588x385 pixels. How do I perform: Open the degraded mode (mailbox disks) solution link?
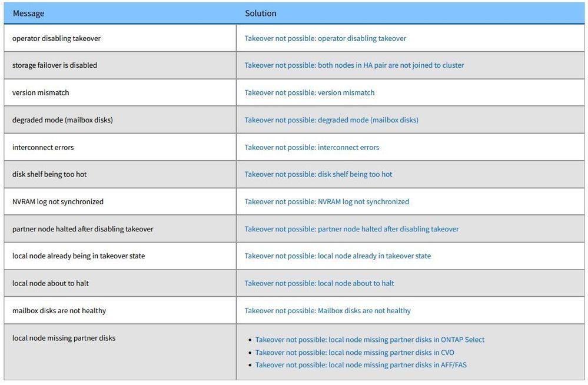pos(331,120)
